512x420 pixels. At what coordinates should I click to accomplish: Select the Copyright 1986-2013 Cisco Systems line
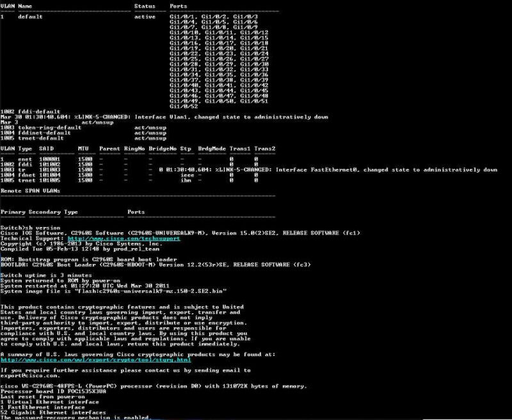[x=82, y=244]
